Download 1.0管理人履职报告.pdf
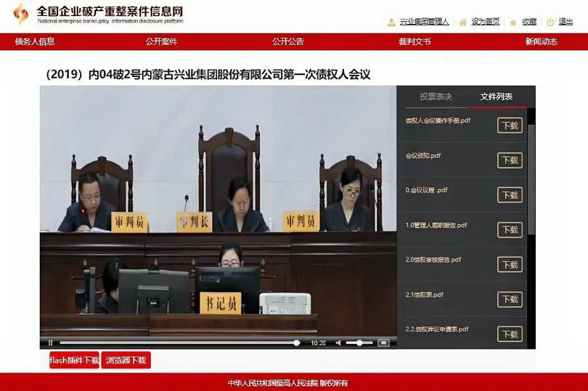The image size is (588, 391). pyautogui.click(x=510, y=230)
